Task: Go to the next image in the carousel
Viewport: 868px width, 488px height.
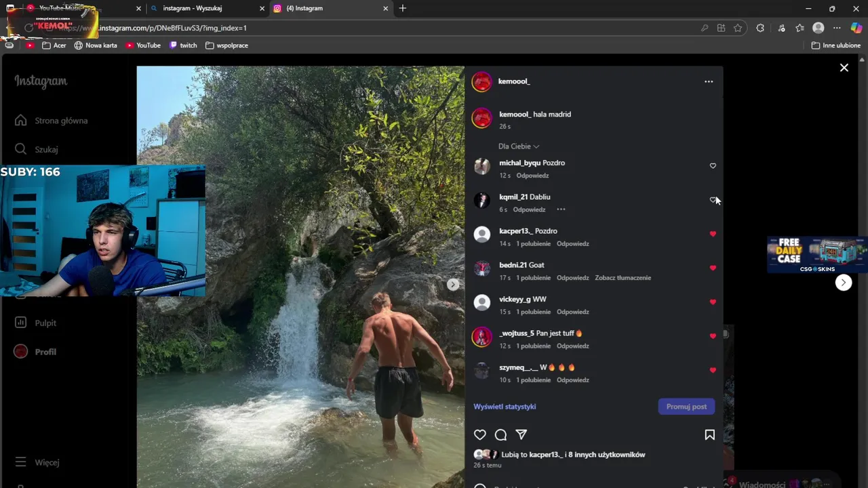Action: [x=453, y=285]
